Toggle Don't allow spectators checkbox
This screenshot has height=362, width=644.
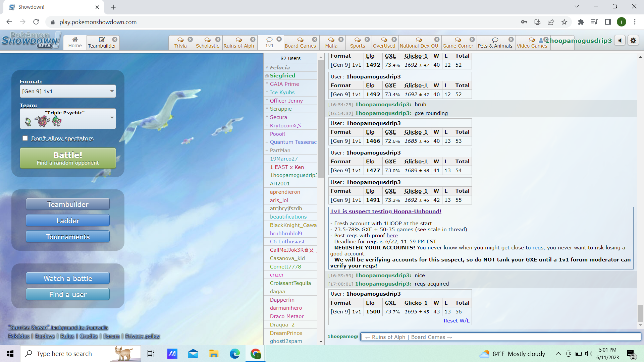[x=25, y=138]
